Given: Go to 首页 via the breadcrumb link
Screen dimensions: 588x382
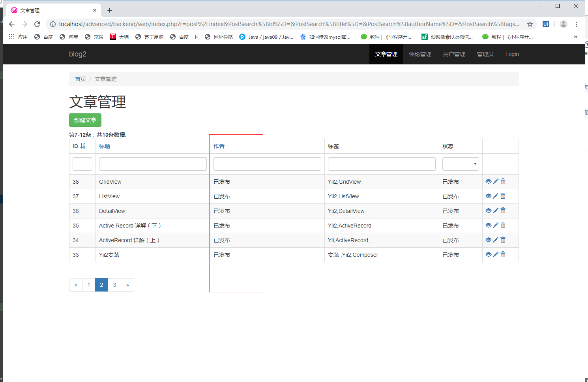Looking at the screenshot, I should [80, 79].
